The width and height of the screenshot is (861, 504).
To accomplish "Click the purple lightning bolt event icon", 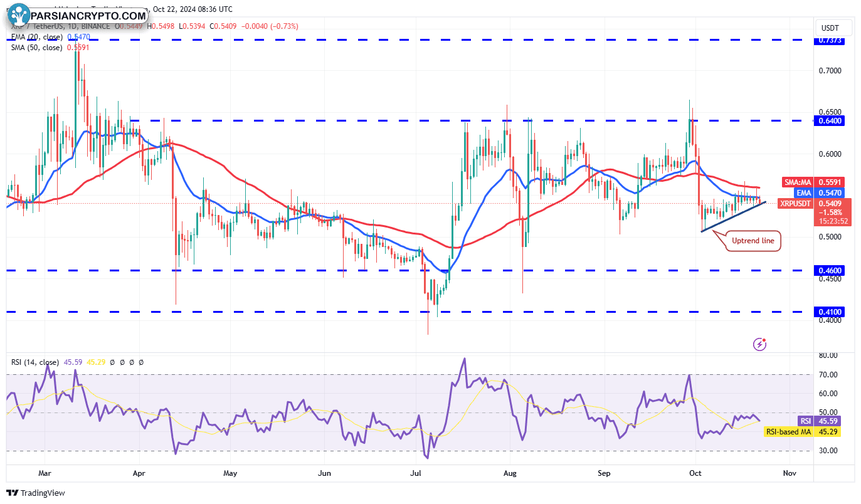I will click(759, 344).
